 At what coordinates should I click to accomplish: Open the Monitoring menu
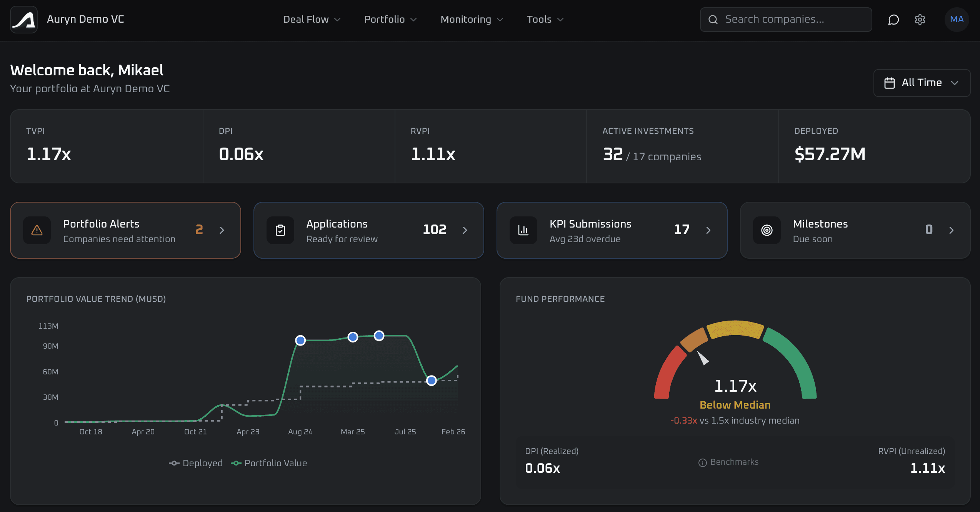[x=471, y=19]
